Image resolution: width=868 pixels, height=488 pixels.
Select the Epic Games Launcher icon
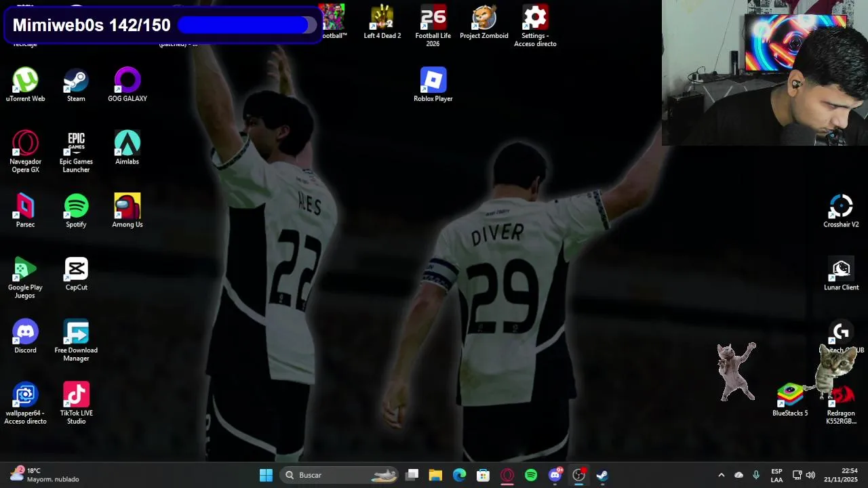tap(76, 152)
